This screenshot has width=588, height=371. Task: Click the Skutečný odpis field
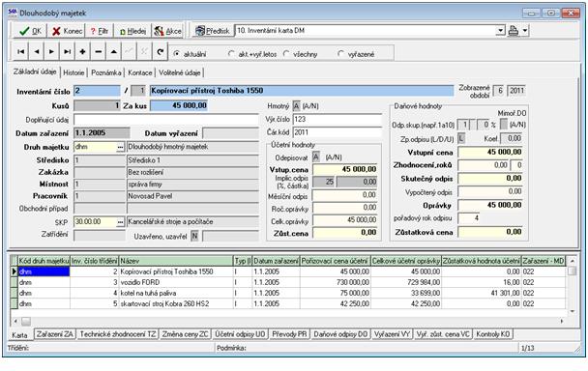490,179
